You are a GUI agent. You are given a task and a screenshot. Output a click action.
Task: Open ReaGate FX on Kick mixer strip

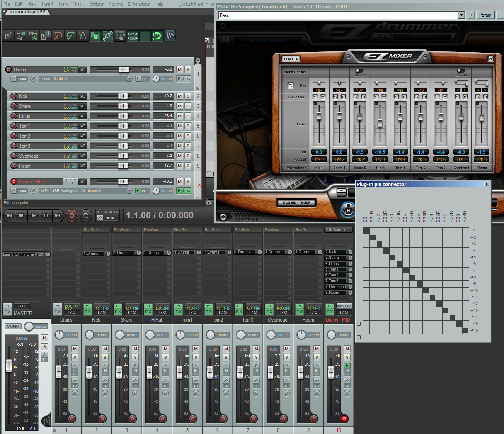click(x=97, y=230)
